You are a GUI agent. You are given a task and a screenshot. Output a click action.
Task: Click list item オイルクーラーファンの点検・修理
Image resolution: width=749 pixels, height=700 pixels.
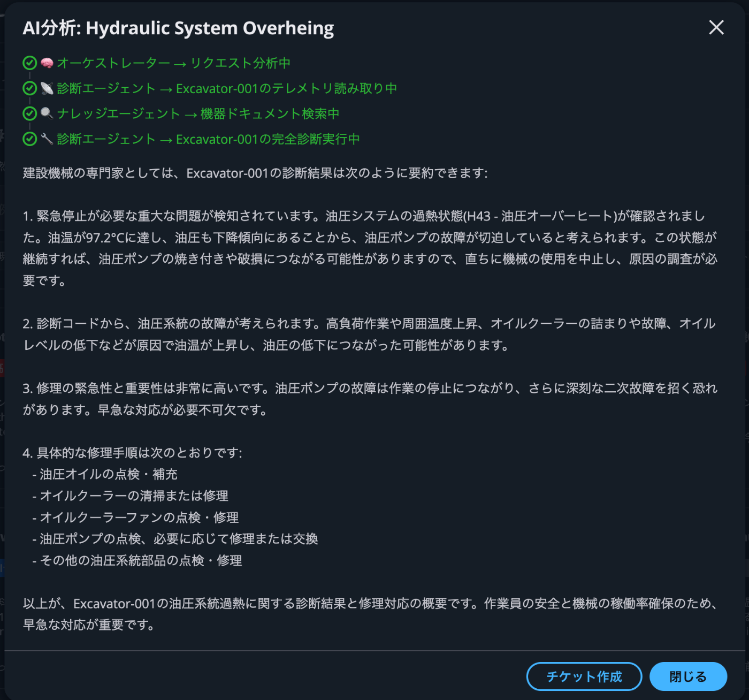135,518
